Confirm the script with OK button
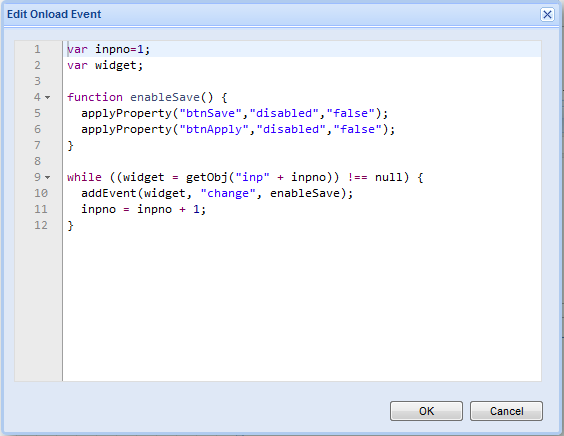The image size is (564, 436). [426, 411]
